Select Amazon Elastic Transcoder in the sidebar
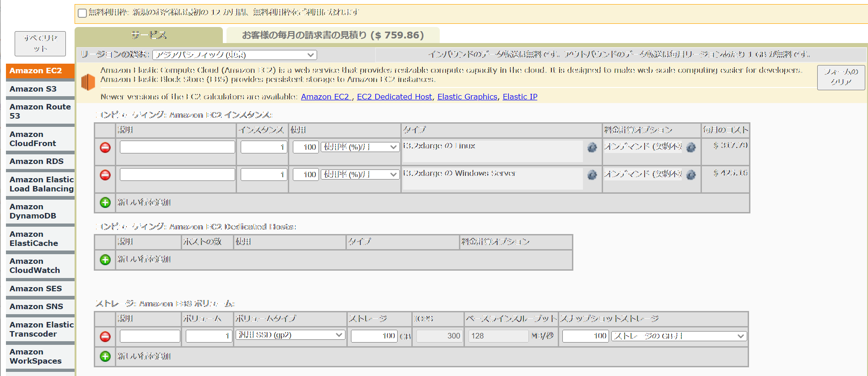 [x=40, y=329]
